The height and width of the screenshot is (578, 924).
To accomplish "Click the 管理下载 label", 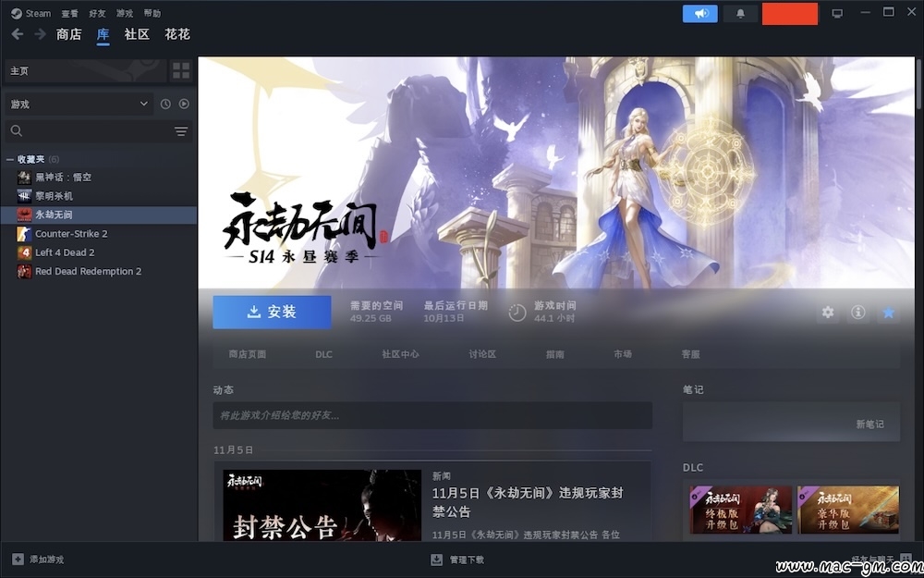I will coord(467,560).
